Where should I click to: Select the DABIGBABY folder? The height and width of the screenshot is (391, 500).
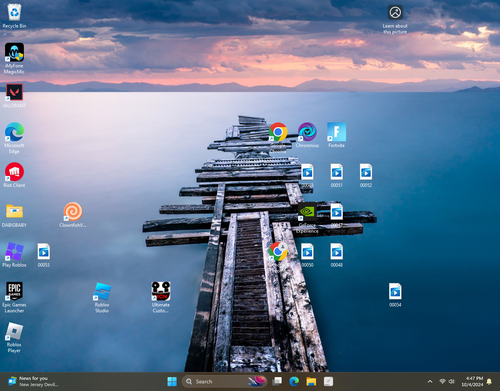pos(14,215)
